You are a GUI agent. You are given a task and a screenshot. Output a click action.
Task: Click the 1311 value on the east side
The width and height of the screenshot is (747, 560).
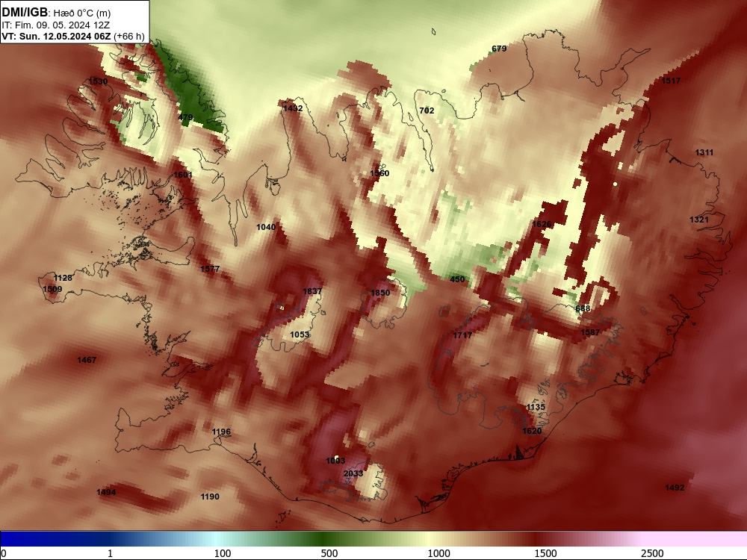(x=704, y=153)
